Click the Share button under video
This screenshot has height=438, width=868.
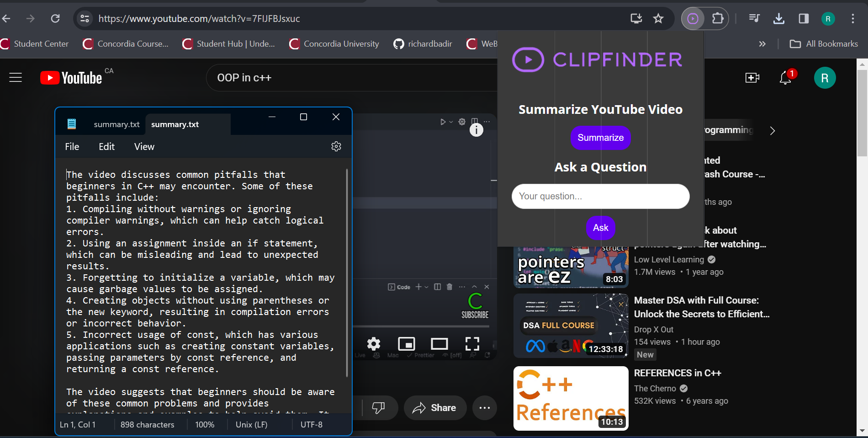(x=434, y=408)
